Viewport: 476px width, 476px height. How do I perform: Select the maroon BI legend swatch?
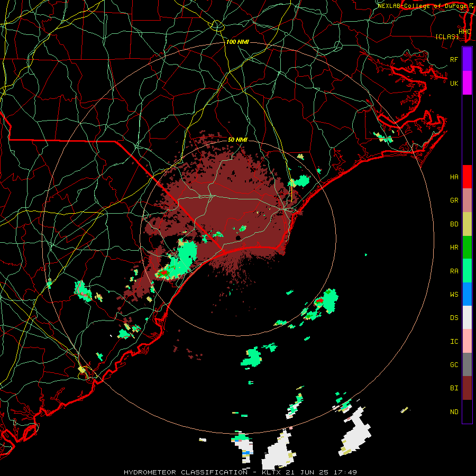(x=467, y=388)
